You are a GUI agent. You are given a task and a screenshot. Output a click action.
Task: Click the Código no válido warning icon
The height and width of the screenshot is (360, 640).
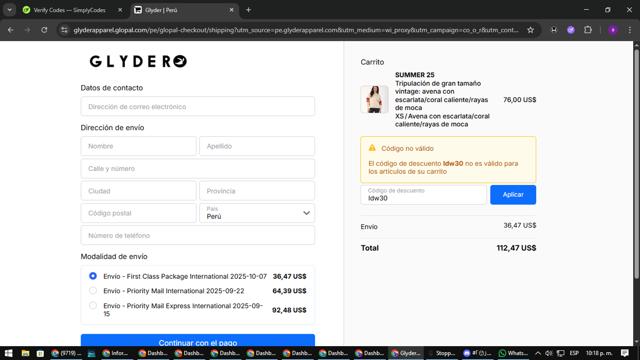pos(372,148)
